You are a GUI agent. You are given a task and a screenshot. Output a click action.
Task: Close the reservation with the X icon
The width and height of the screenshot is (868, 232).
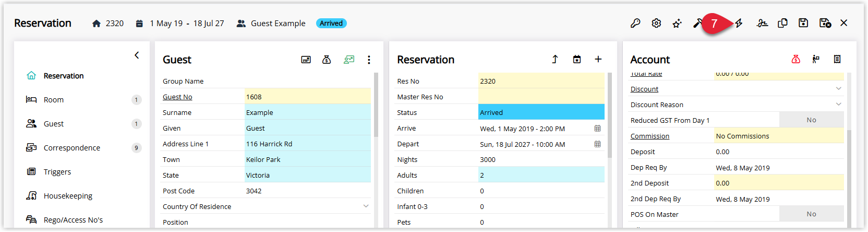pos(844,23)
